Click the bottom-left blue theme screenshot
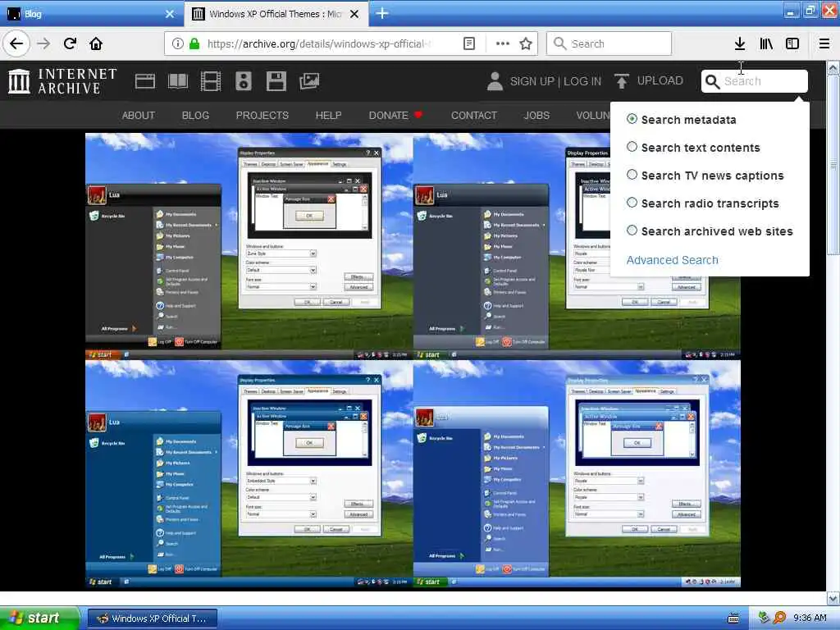This screenshot has height=630, width=840. [249, 473]
